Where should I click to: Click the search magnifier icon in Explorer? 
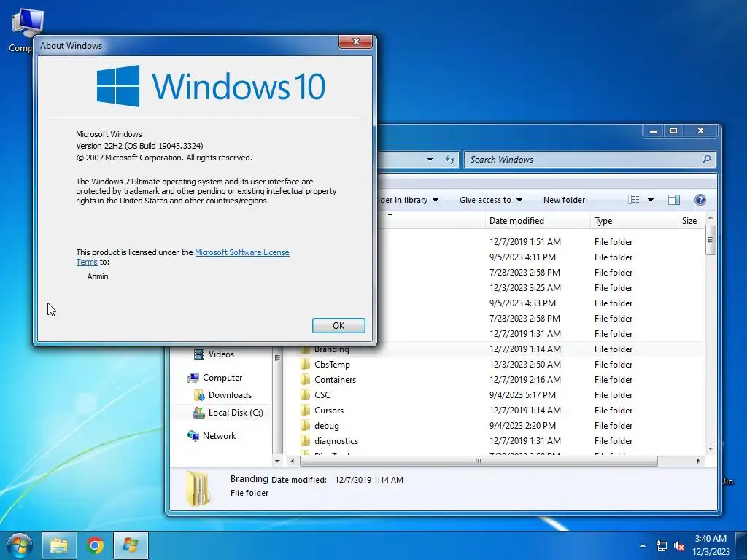click(x=706, y=160)
